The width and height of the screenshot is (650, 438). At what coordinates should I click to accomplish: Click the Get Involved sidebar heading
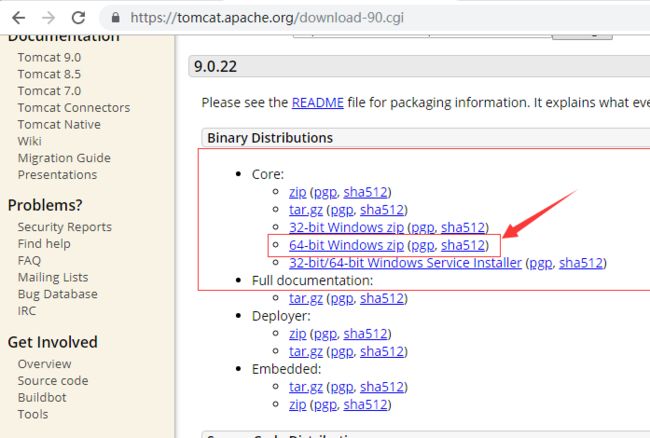[x=53, y=342]
